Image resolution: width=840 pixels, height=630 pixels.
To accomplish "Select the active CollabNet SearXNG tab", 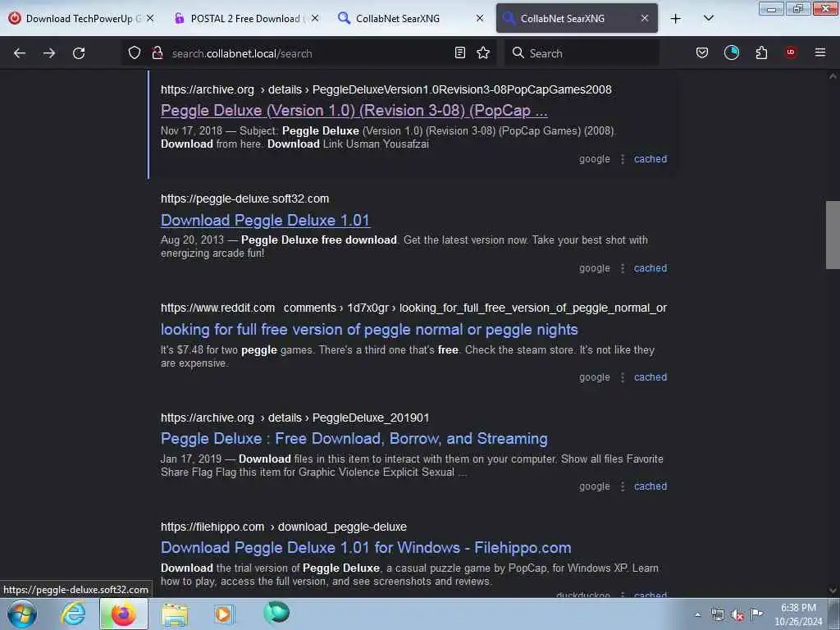I will click(569, 19).
